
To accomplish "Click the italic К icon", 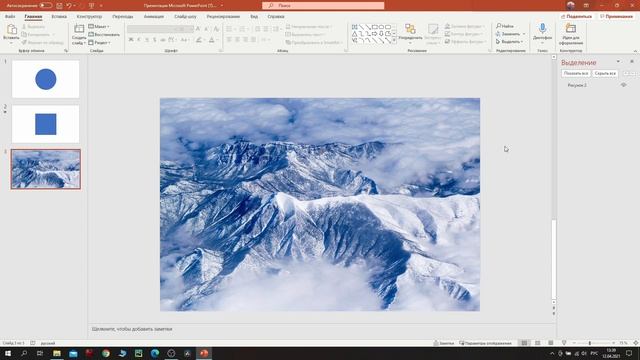I will [x=139, y=40].
